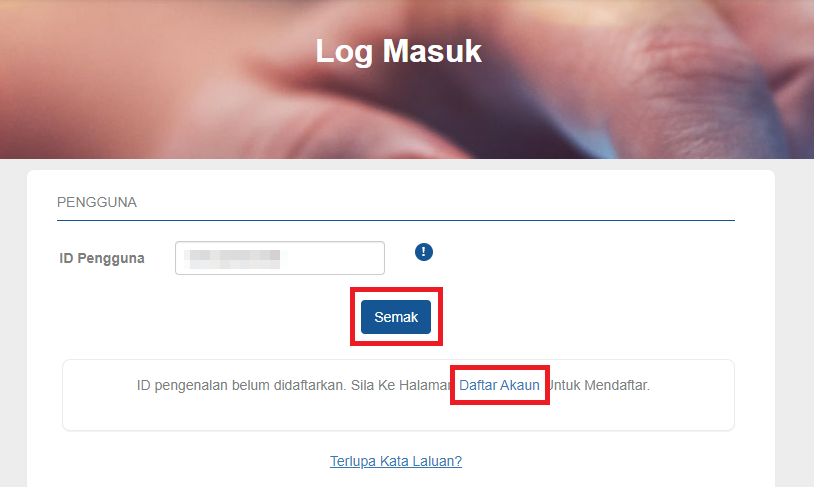Click the blue divider line under PENGGUNA
This screenshot has height=487, width=814.
coord(396,220)
